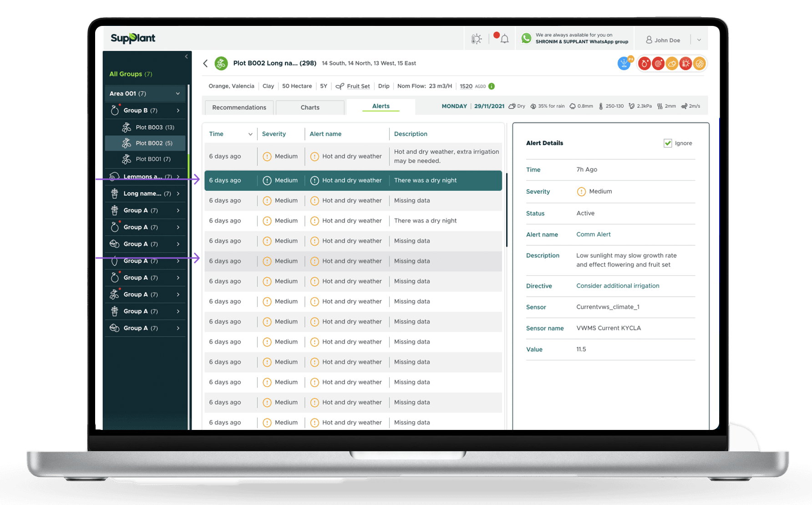Click the Orange, Valencia crop label
The height and width of the screenshot is (505, 812).
coord(231,86)
